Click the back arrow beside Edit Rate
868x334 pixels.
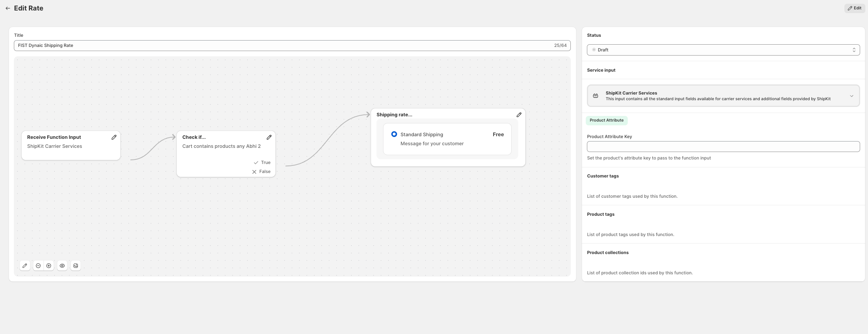(7, 8)
